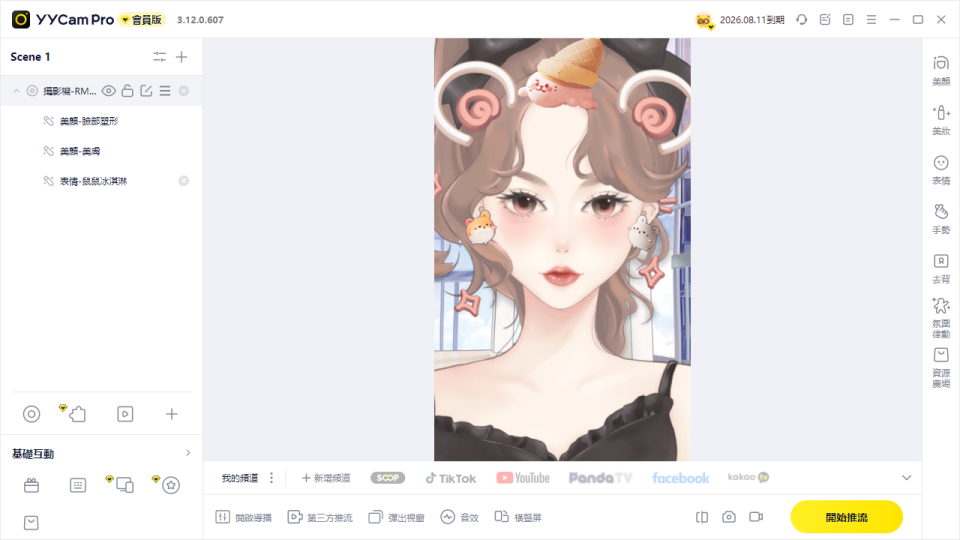Select the TikTok channel tab
The height and width of the screenshot is (540, 960).
pyautogui.click(x=451, y=478)
